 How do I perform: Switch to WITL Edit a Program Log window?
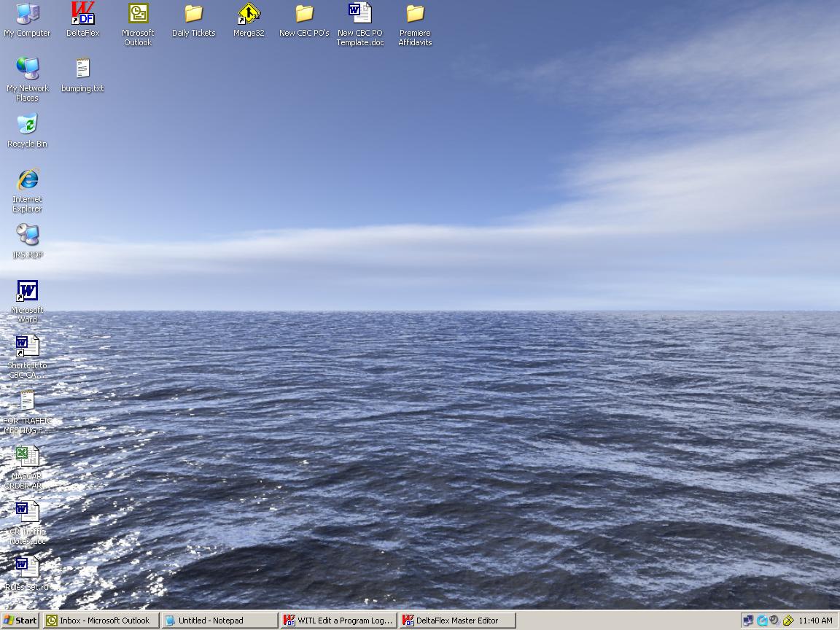[x=338, y=621]
